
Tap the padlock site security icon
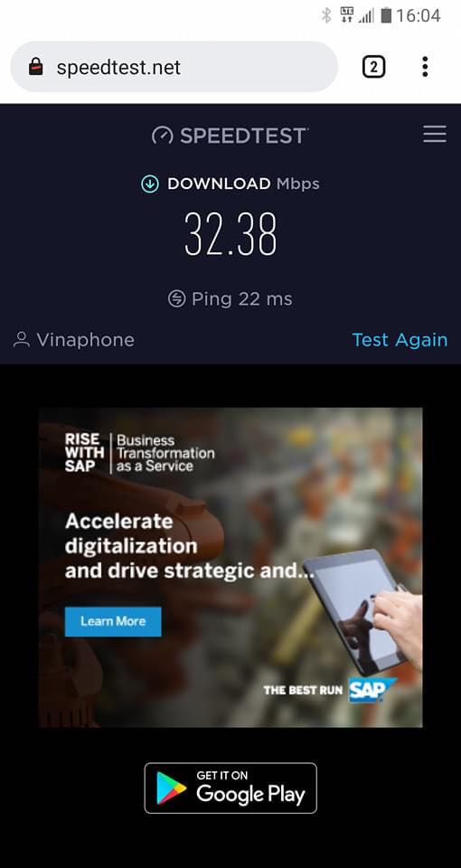point(36,68)
